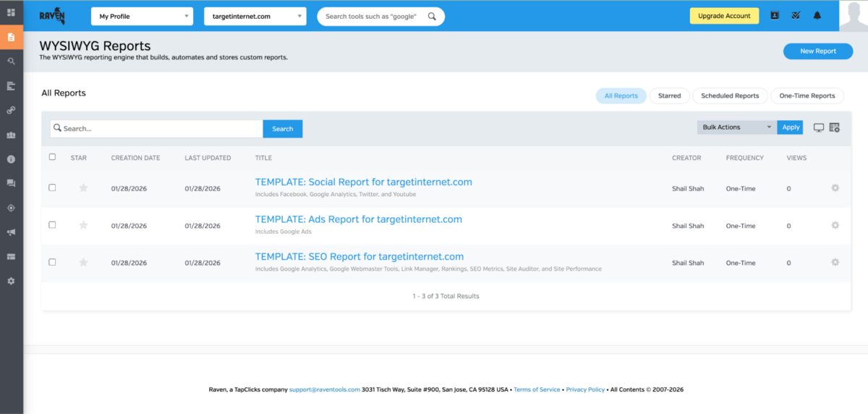Click the Upgrade Account button
Screen dimensions: 868x414
(724, 16)
